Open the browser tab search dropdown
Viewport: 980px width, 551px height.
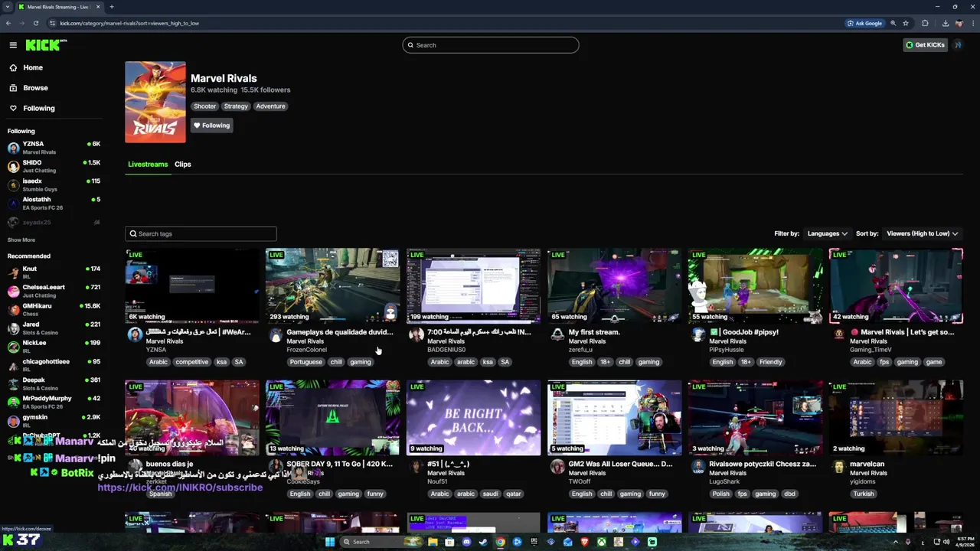8,7
